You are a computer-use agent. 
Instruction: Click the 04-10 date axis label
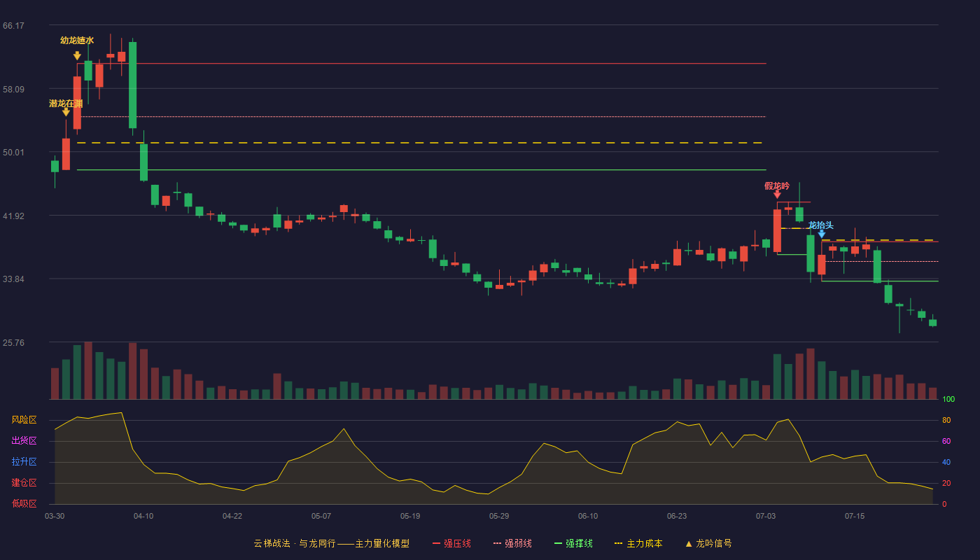(x=143, y=516)
